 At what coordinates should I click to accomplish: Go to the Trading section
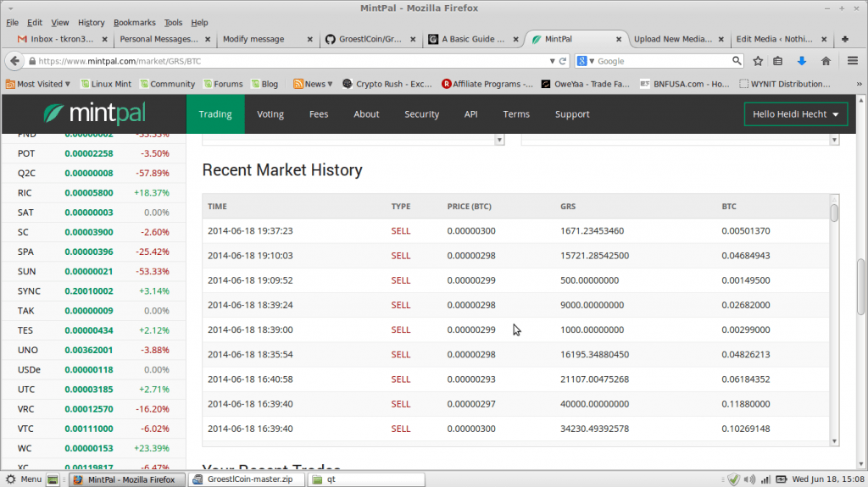(215, 114)
